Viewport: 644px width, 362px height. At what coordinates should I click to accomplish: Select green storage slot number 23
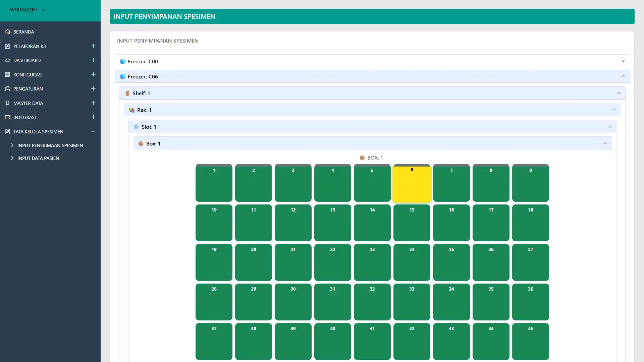[x=372, y=262]
